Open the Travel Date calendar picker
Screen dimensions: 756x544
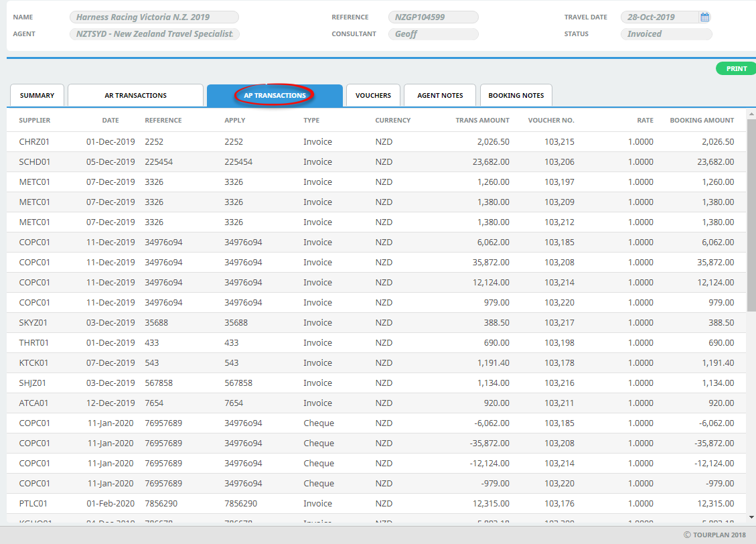[x=704, y=17]
